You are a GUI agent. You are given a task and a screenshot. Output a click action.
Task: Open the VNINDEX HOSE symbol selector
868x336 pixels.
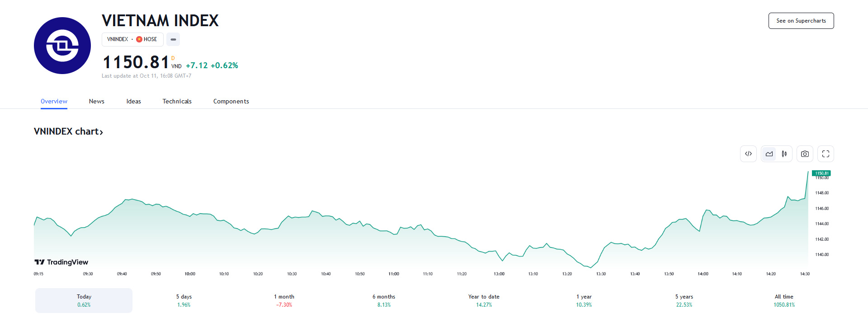[x=132, y=39]
